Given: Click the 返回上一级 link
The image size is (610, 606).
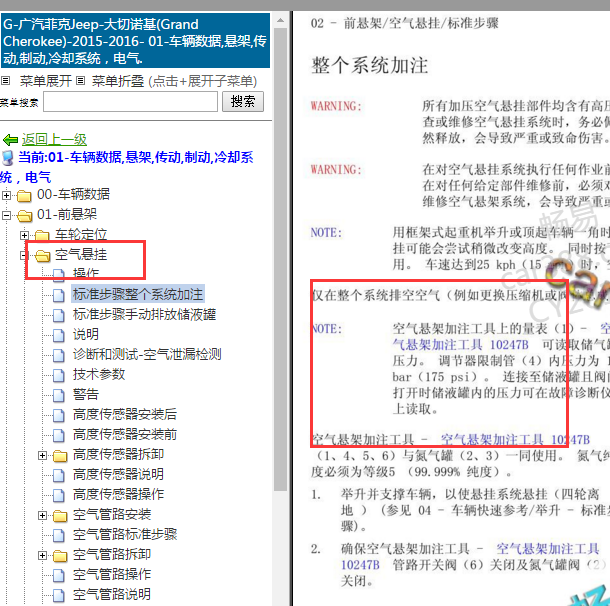Looking at the screenshot, I should tap(54, 139).
